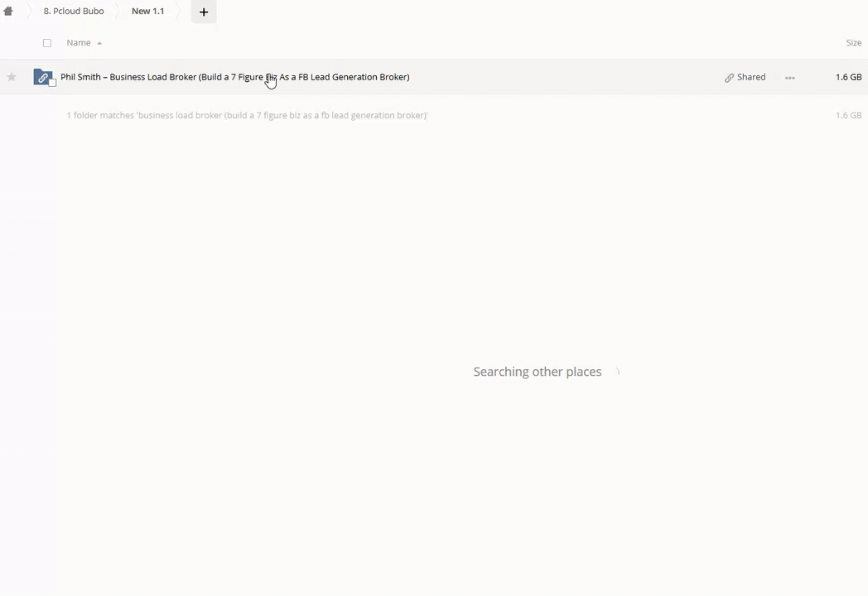Sort the list by the Name column

79,43
